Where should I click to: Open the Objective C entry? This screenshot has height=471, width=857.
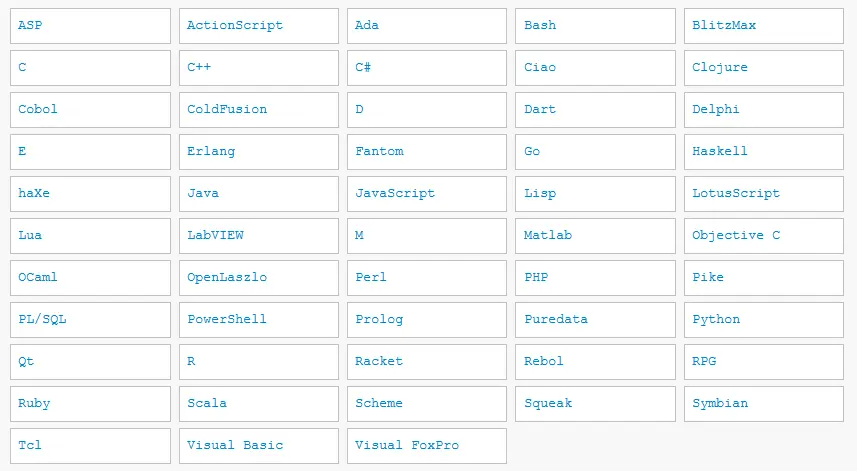[736, 235]
